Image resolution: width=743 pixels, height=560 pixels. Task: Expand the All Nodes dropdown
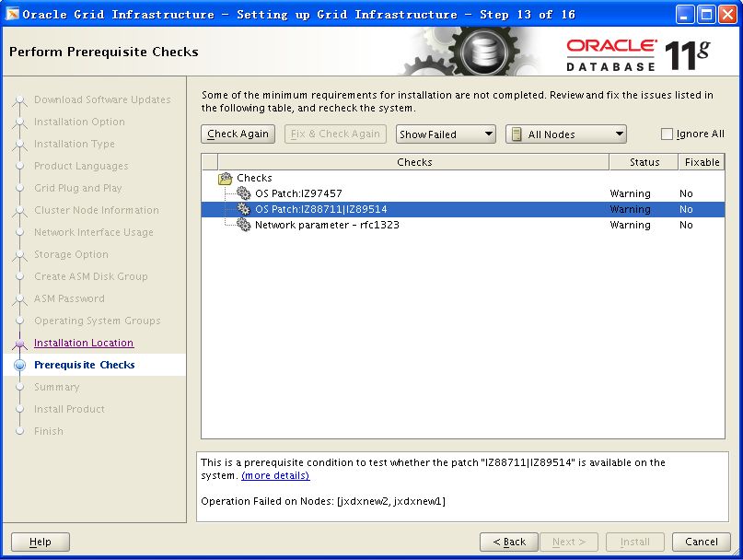[566, 134]
